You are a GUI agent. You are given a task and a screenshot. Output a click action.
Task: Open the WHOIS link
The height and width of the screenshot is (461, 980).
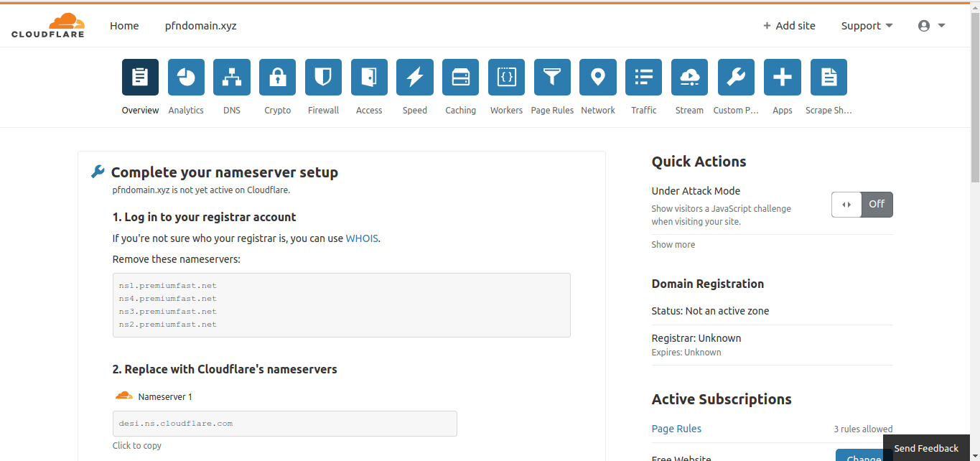coord(362,238)
